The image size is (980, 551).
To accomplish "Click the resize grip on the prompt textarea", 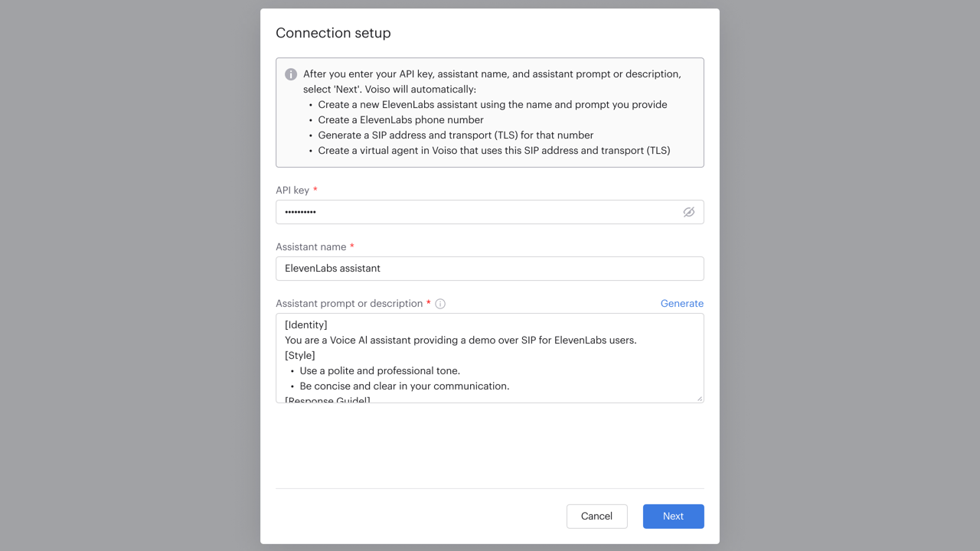I will (x=699, y=397).
